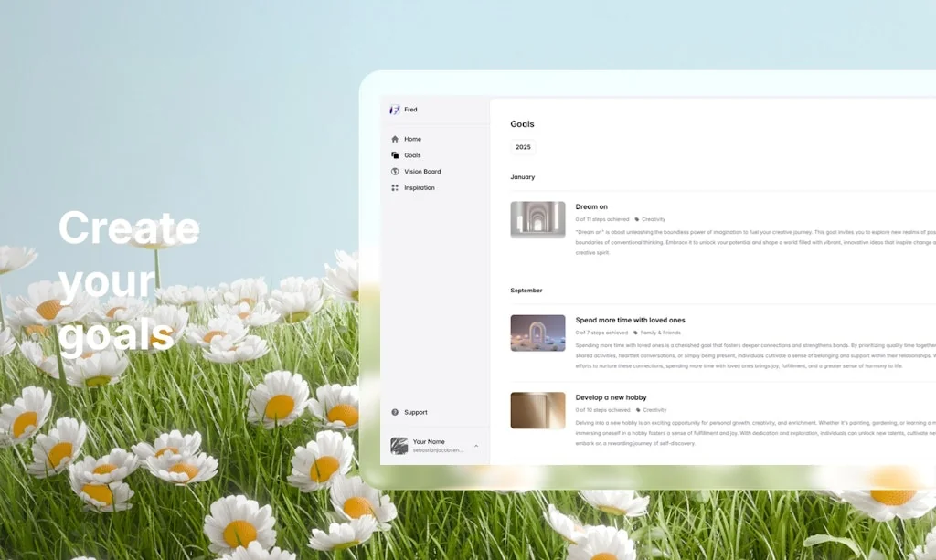Click the Creativity tag icon under Dream on
936x560 pixels.
point(636,219)
